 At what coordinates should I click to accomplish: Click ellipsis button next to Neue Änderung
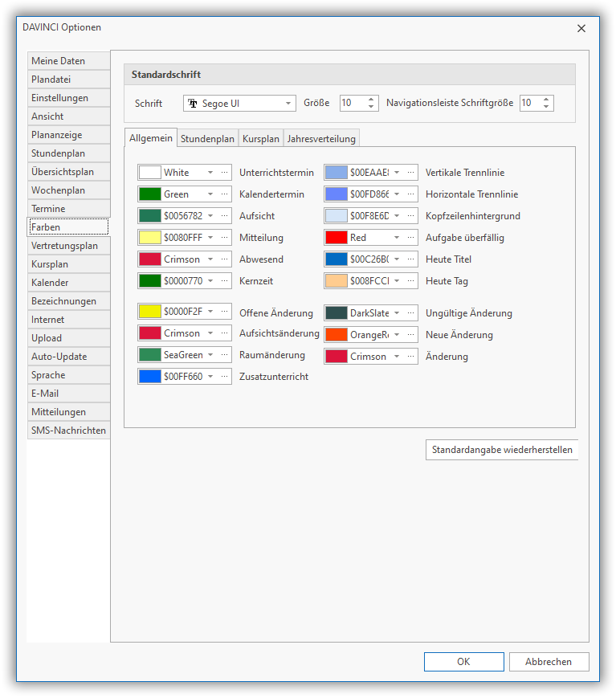410,335
